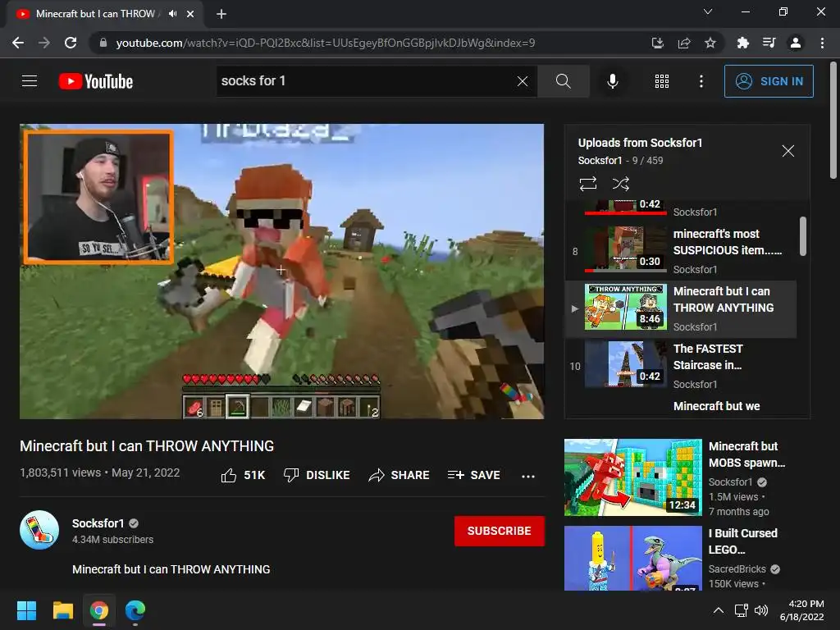Image resolution: width=840 pixels, height=630 pixels.
Task: Click the magnifier search button
Action: pos(563,81)
